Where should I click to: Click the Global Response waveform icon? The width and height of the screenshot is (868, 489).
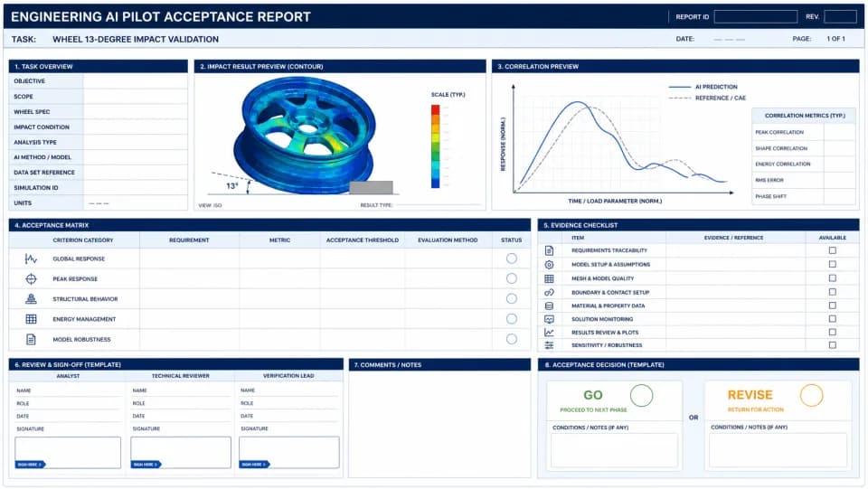(31, 259)
